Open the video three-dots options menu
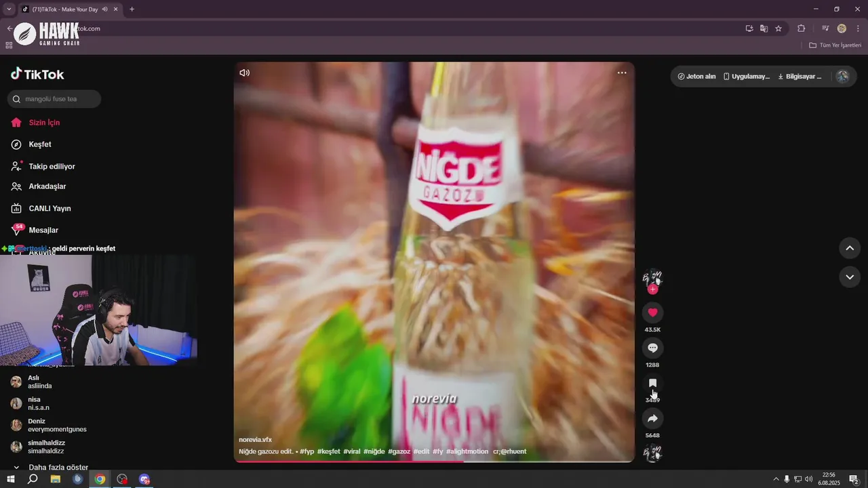The width and height of the screenshot is (868, 488). pyautogui.click(x=622, y=73)
